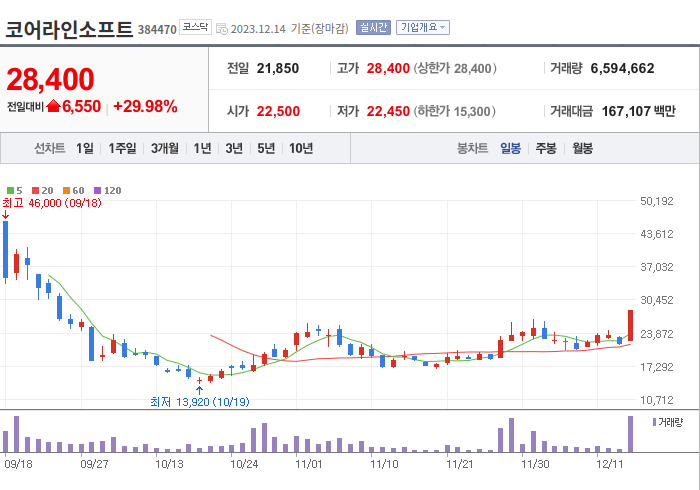This screenshot has width=700, height=490.
Task: Select the 1일 line chart tab
Action: 84,148
